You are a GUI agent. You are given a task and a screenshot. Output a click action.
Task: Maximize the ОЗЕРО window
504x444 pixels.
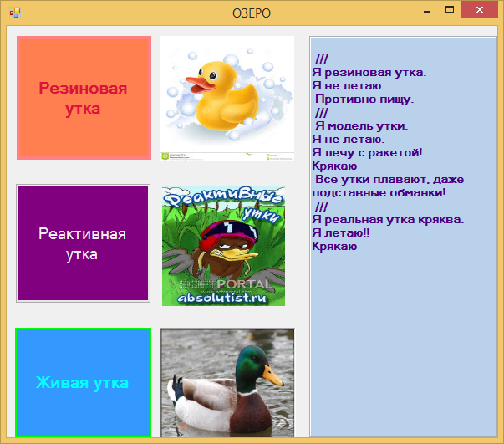(451, 11)
